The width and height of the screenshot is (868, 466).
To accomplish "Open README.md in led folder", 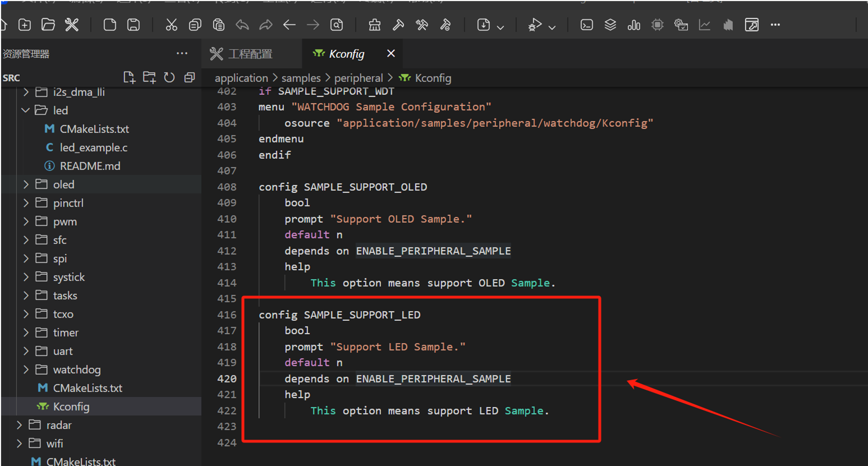I will point(101,166).
